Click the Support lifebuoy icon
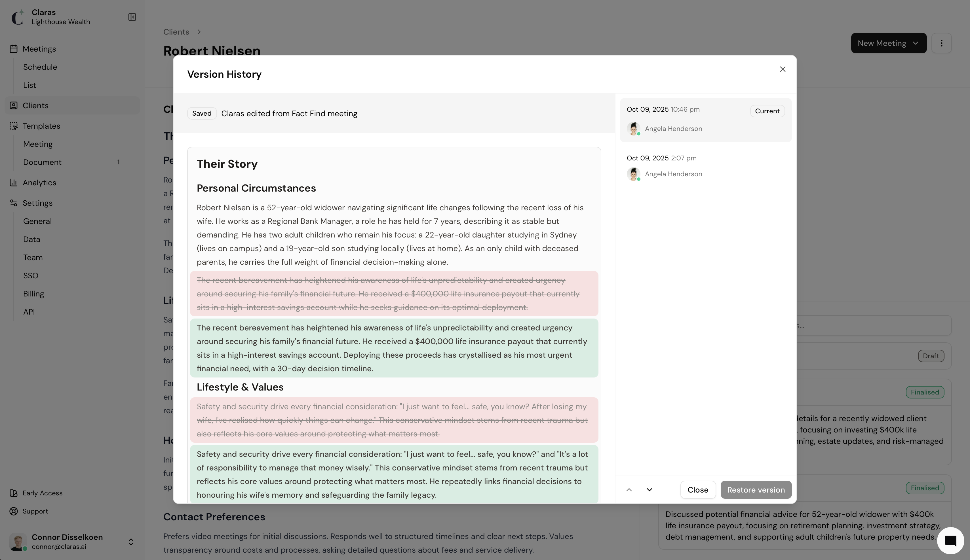Image resolution: width=970 pixels, height=560 pixels. click(14, 511)
